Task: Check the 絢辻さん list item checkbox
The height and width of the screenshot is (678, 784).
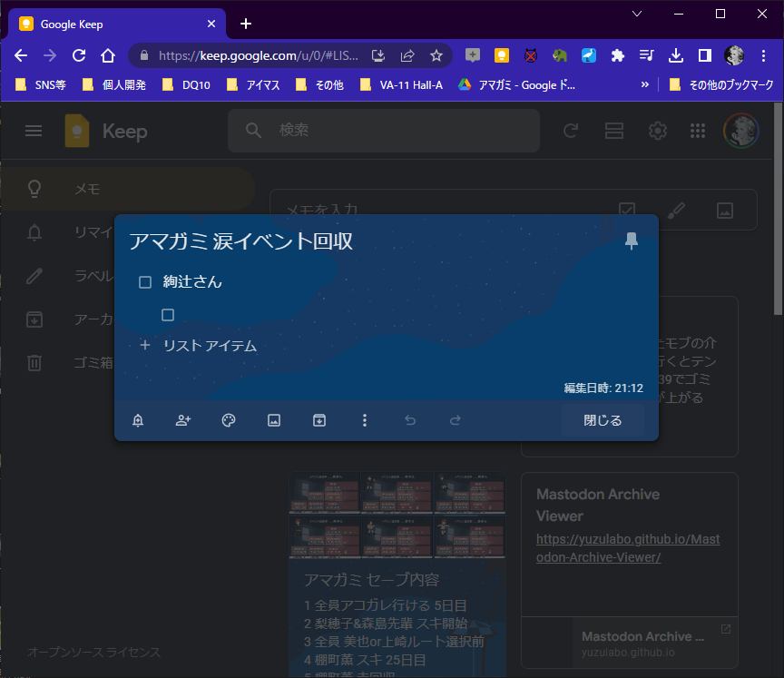Action: pos(145,282)
